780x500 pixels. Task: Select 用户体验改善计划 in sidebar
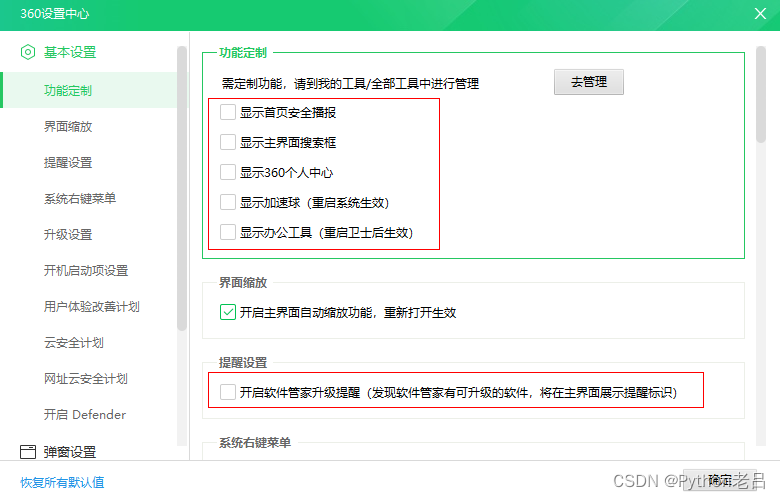coord(92,306)
